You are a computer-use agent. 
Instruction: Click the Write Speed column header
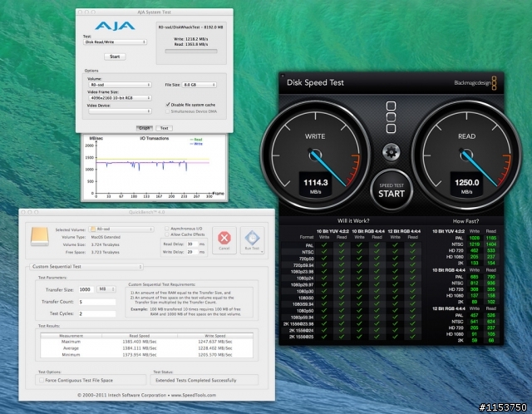tap(215, 336)
